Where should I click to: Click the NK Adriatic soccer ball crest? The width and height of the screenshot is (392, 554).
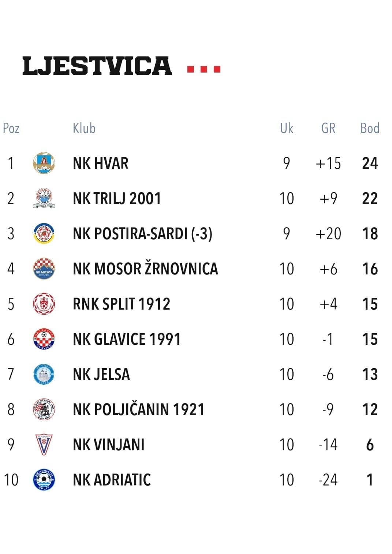point(44,480)
